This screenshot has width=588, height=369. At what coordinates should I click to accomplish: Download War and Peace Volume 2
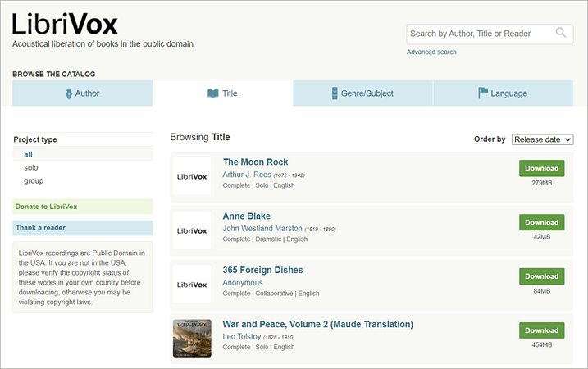[541, 330]
